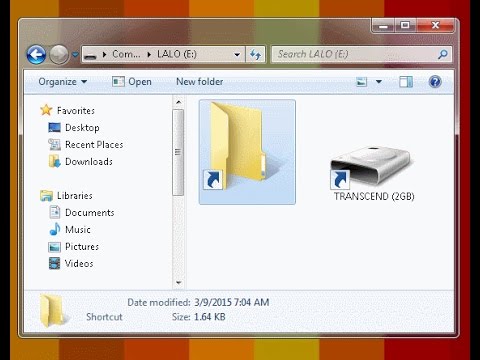Screen dimensions: 480x360
Task: Click the details pane folder thumbnail
Action: tap(52, 310)
